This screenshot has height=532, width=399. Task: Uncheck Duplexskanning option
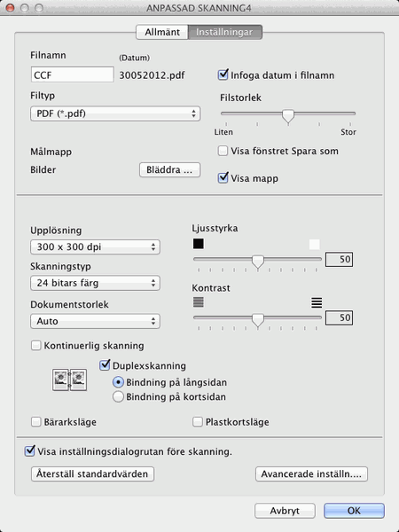tap(105, 365)
